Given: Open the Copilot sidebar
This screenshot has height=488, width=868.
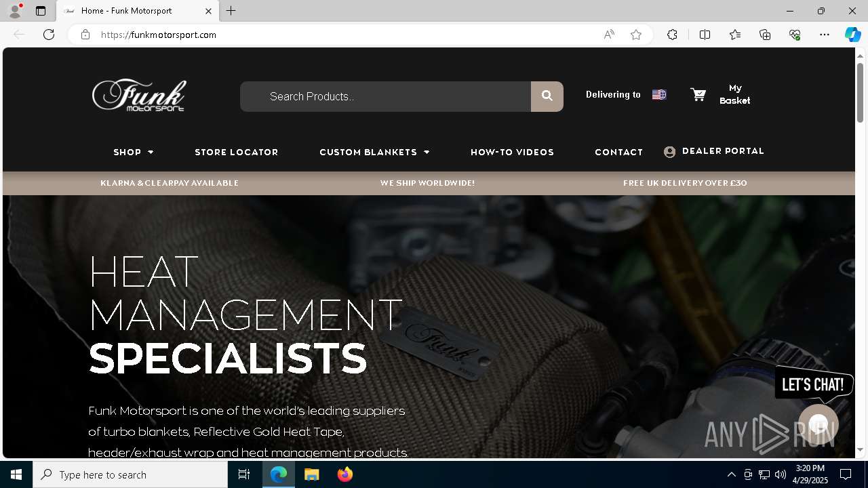Looking at the screenshot, I should click(x=852, y=35).
